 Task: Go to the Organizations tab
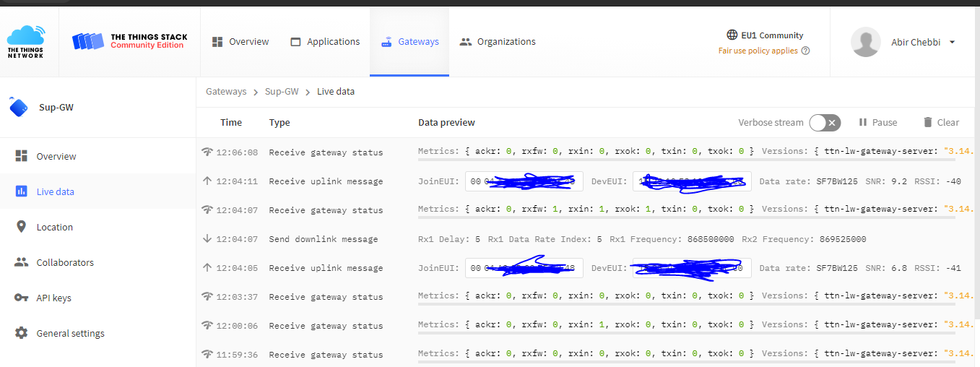pyautogui.click(x=498, y=42)
